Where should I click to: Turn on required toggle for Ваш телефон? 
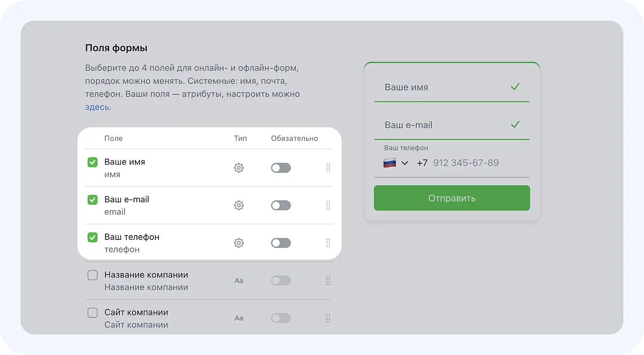click(x=281, y=243)
